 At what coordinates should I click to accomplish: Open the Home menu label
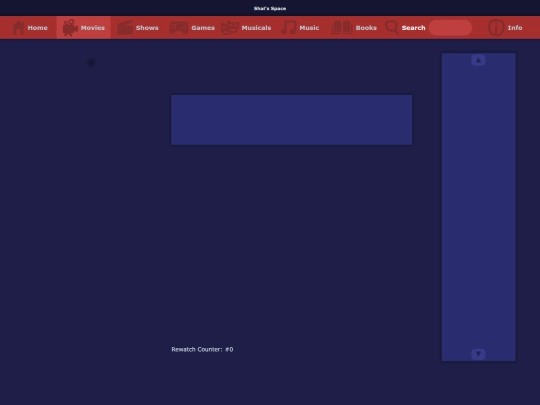[38, 28]
